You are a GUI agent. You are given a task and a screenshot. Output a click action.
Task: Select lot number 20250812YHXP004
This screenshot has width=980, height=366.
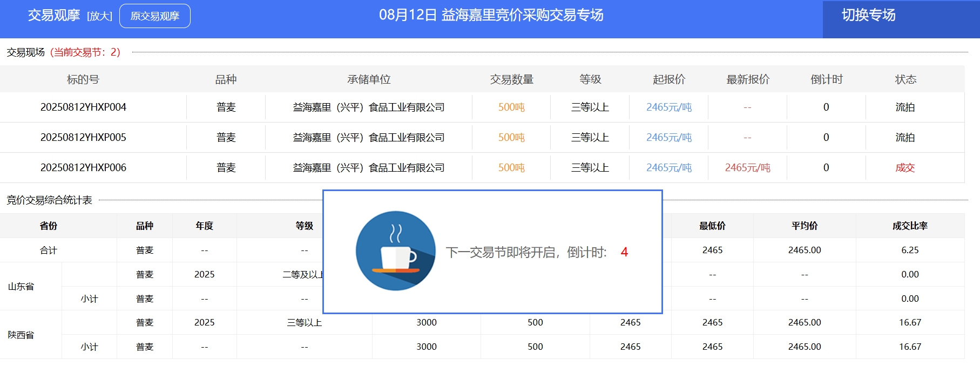[83, 107]
